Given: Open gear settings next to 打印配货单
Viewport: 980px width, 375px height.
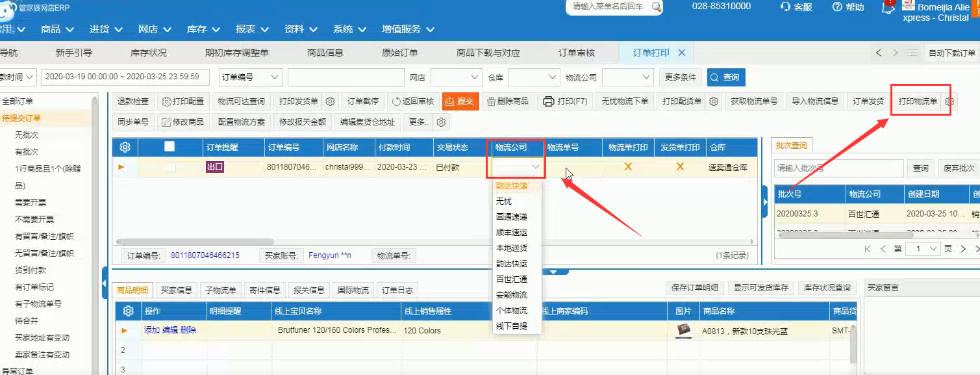Looking at the screenshot, I should pos(713,101).
